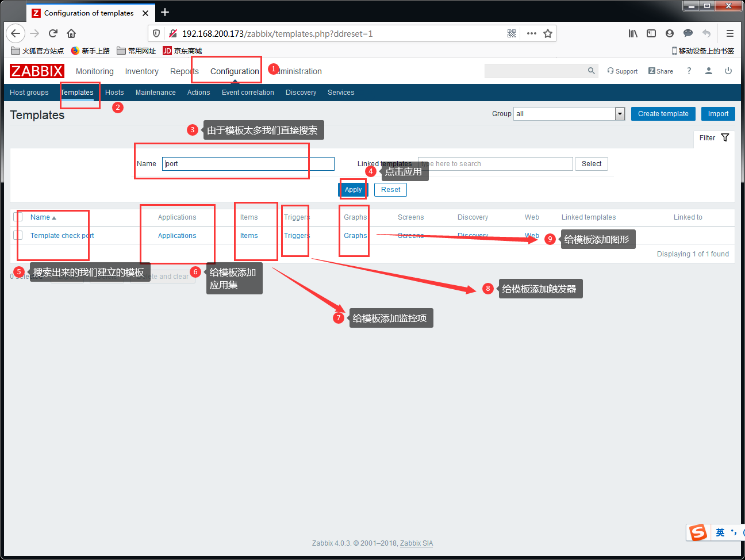Click the Reset filter button
The image size is (745, 560).
(x=391, y=190)
